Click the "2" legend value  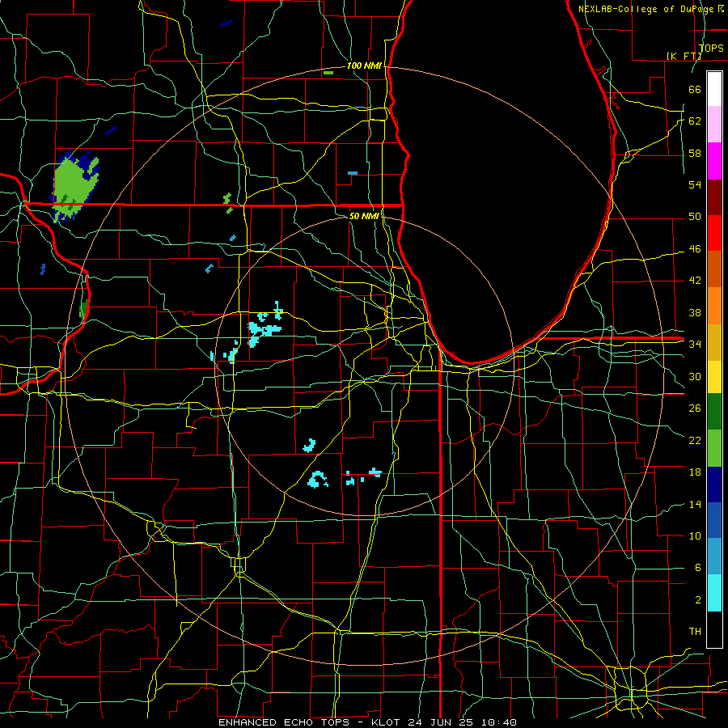(697, 600)
